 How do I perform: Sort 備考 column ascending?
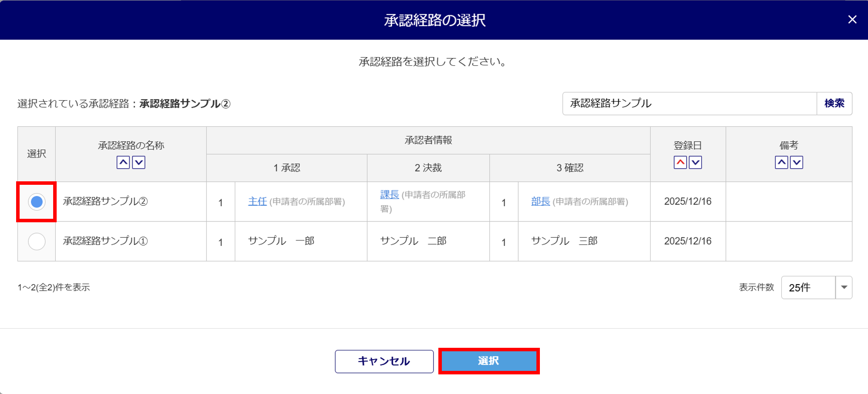781,163
